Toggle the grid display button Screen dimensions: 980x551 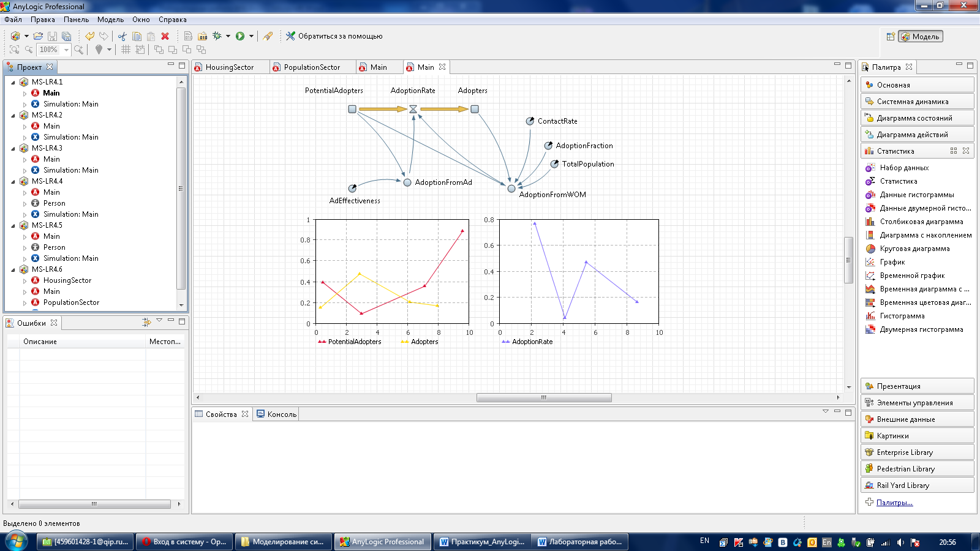126,50
